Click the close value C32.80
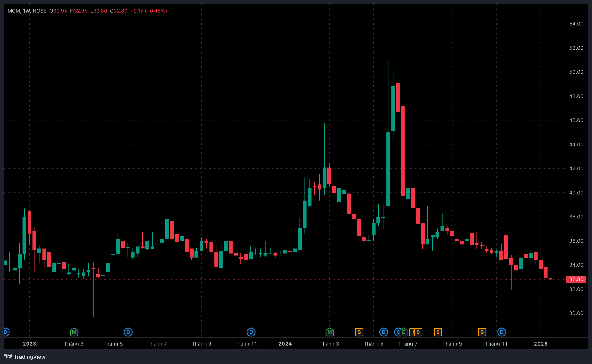The image size is (592, 364). coord(119,11)
